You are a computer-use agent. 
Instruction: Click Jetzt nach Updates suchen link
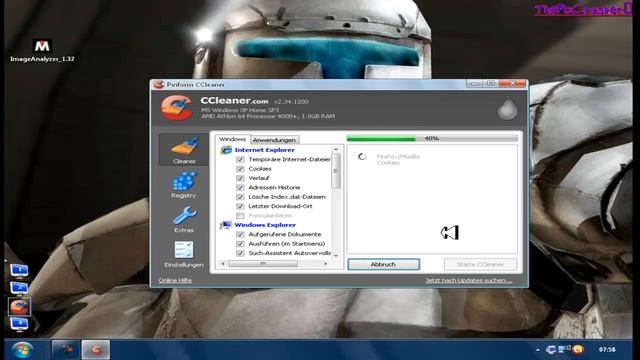[x=469, y=280]
